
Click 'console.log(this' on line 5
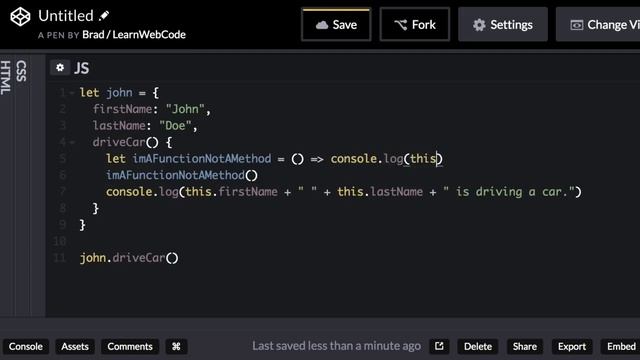point(384,159)
